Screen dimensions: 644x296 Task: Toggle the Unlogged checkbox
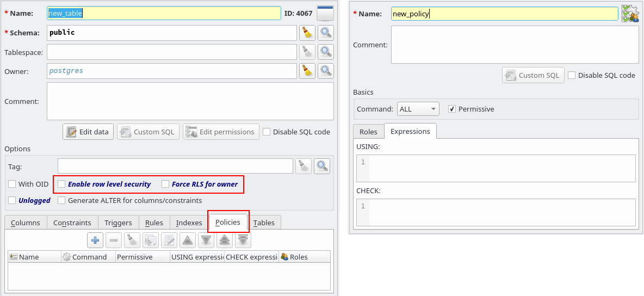click(12, 201)
